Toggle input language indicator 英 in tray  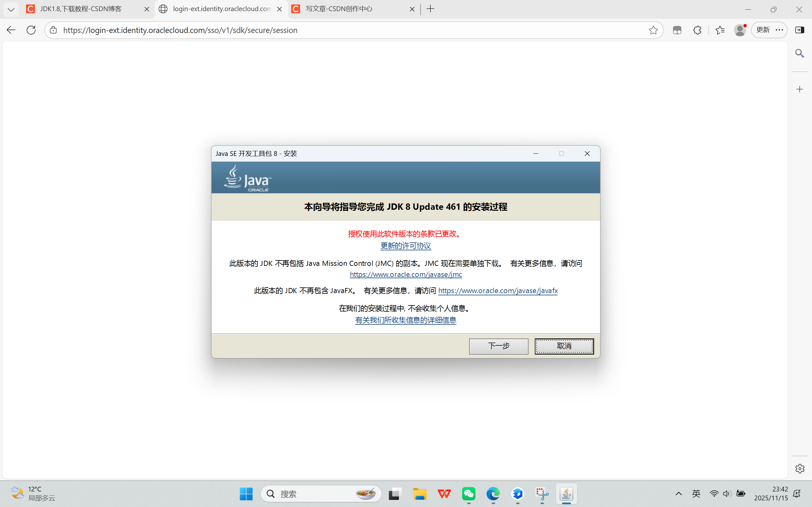pos(696,494)
